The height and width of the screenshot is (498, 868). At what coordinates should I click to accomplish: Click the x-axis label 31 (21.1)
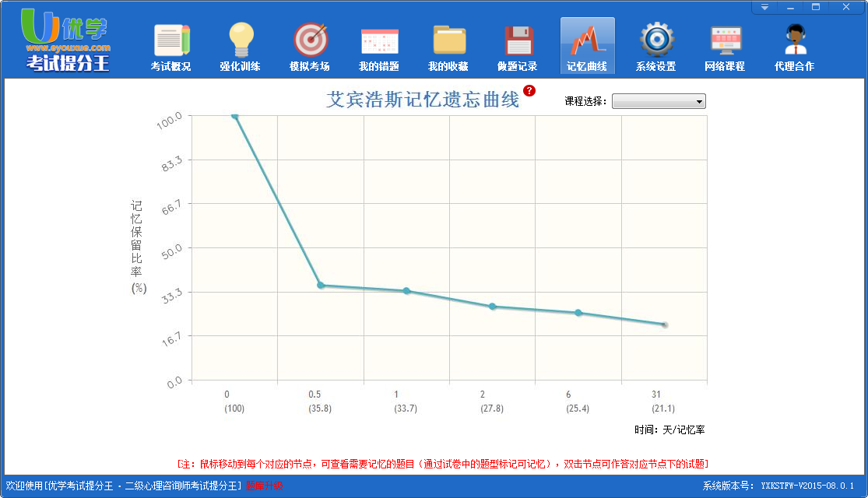(x=663, y=402)
